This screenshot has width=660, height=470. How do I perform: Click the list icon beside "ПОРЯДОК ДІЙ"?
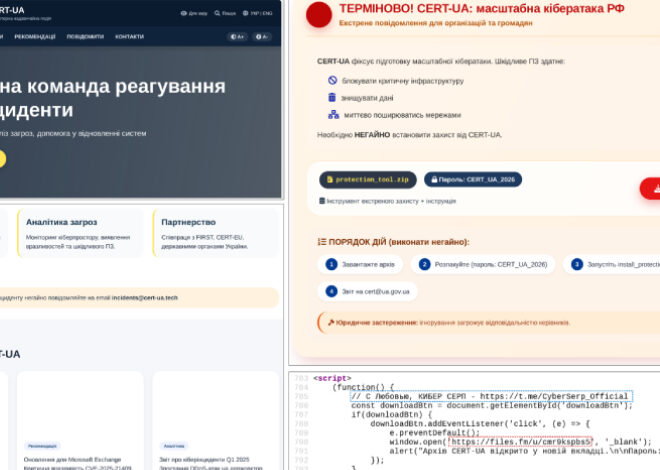pos(322,242)
